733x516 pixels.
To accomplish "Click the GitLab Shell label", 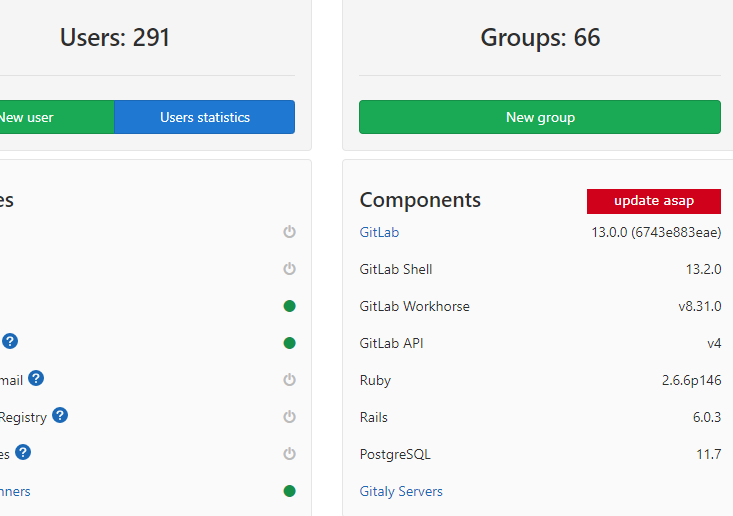I will [395, 269].
